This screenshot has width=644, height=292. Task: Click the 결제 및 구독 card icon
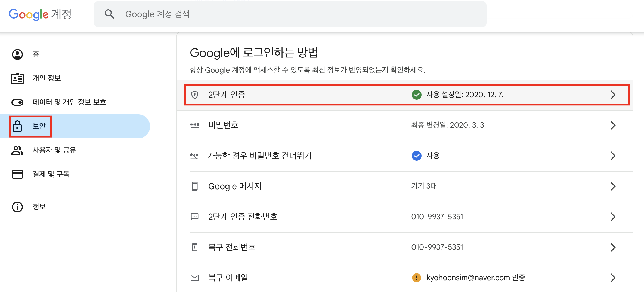17,174
